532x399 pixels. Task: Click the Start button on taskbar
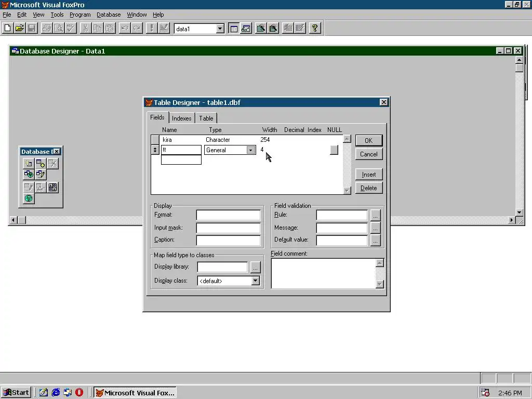point(16,393)
